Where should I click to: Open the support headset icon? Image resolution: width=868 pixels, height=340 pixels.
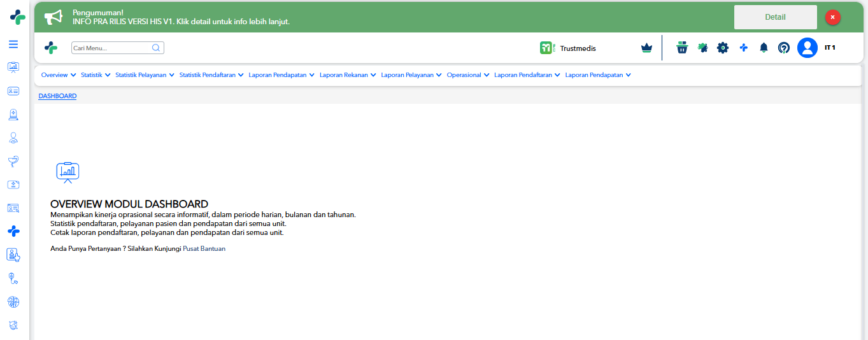point(784,48)
